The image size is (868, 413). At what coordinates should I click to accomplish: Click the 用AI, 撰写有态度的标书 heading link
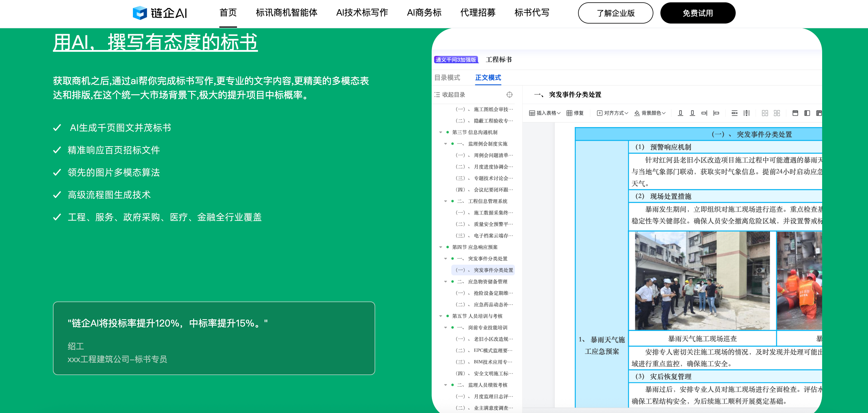tap(155, 42)
